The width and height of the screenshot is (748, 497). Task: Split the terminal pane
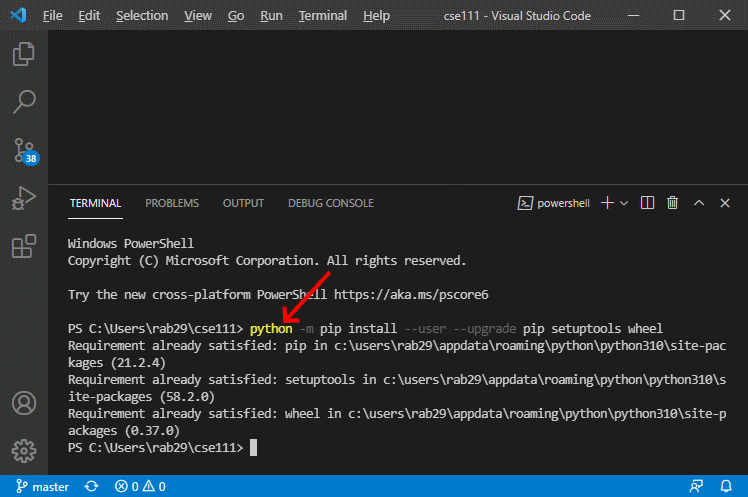click(x=647, y=203)
